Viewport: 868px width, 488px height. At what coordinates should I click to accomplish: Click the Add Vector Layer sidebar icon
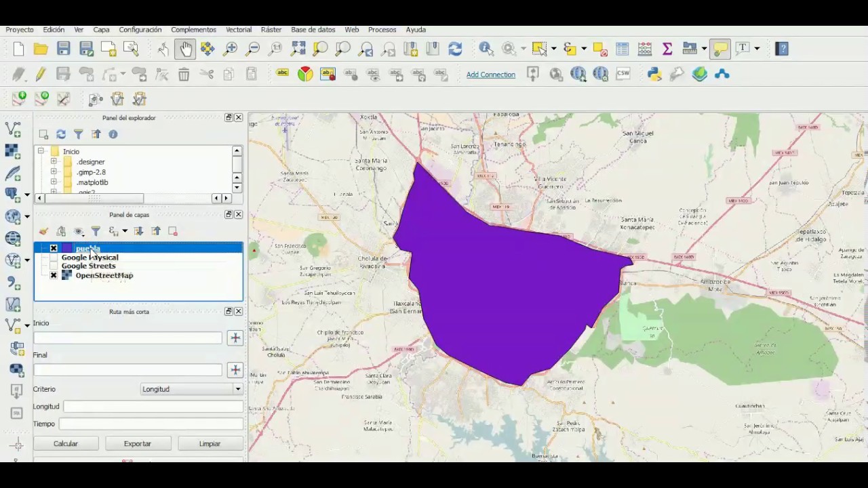[13, 129]
